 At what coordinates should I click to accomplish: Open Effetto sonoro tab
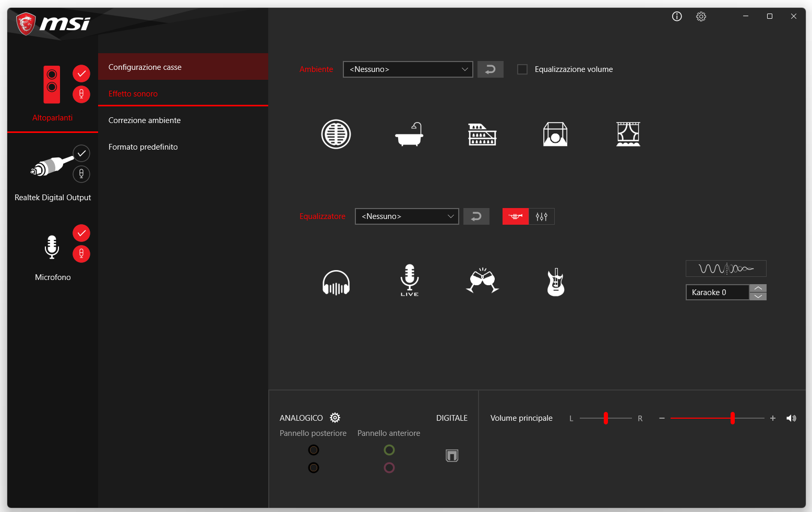point(183,93)
